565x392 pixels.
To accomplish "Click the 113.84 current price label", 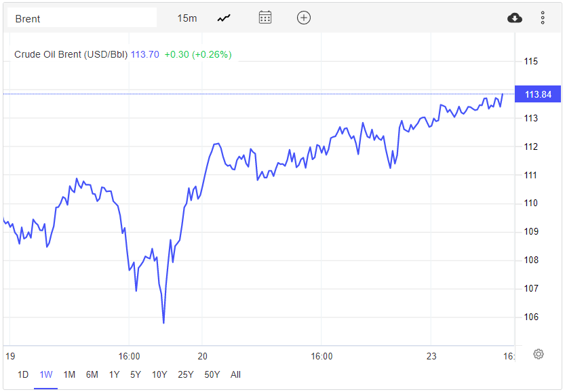I will click(538, 94).
